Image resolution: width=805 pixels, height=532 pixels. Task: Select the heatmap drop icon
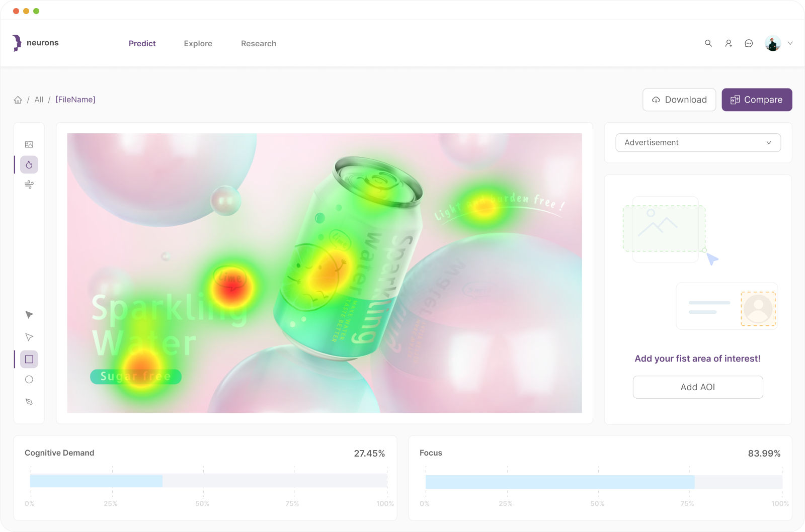[x=29, y=164]
